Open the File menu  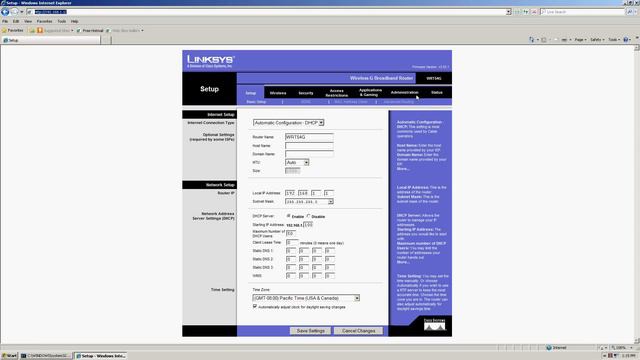[x=5, y=21]
